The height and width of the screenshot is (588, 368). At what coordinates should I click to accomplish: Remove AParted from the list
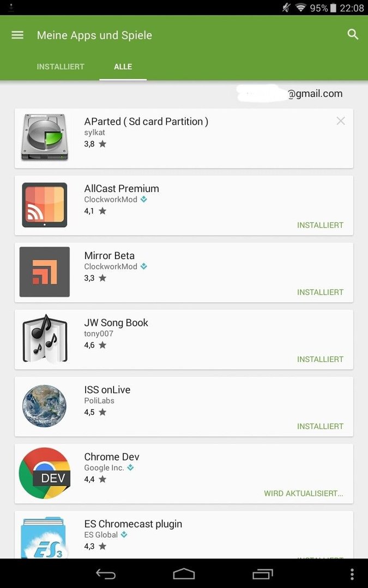[x=341, y=121]
